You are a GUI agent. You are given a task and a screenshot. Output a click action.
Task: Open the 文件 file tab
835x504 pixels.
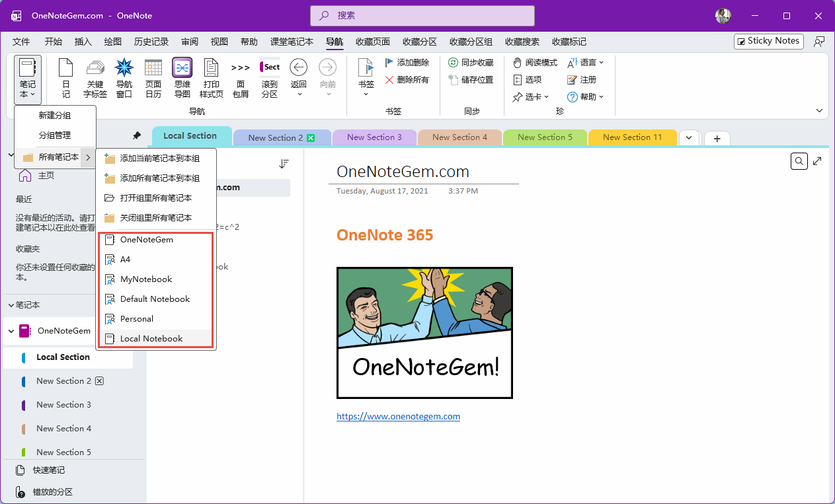(x=21, y=42)
